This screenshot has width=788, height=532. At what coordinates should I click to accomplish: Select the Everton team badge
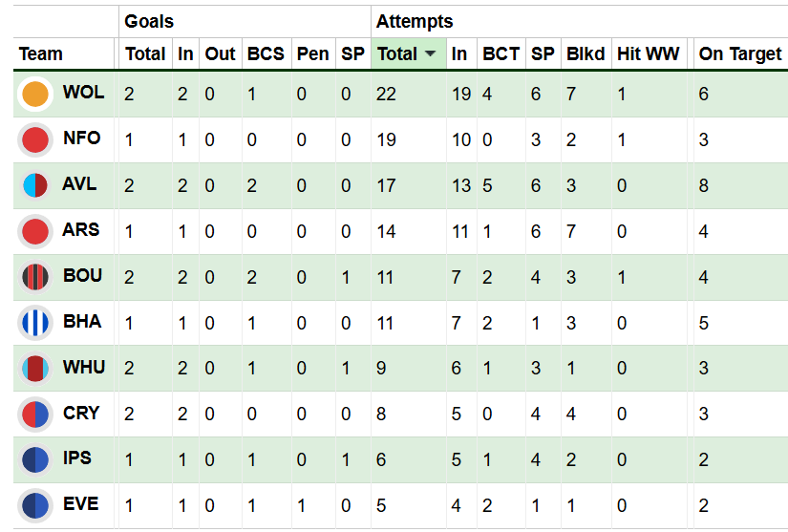(x=35, y=505)
